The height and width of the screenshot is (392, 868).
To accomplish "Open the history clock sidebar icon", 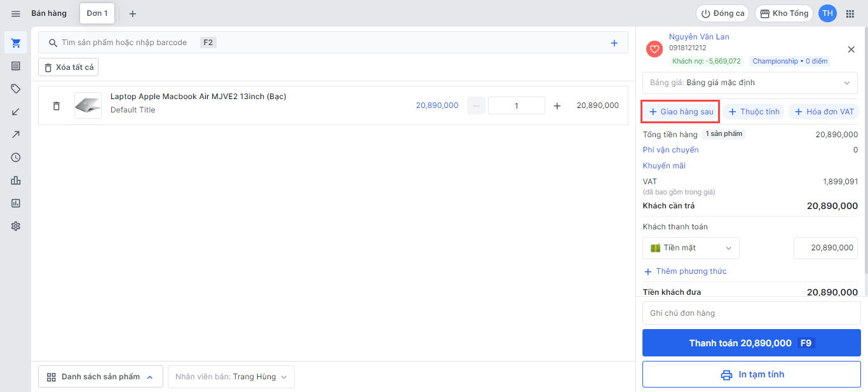I will [x=16, y=158].
